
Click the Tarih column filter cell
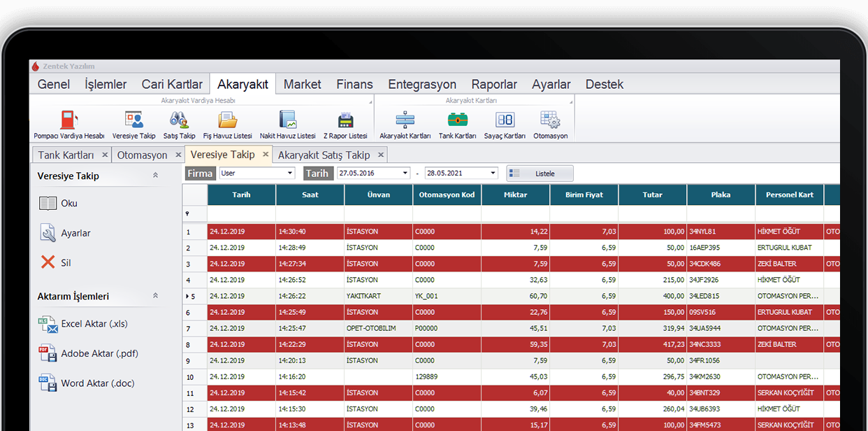pos(241,213)
